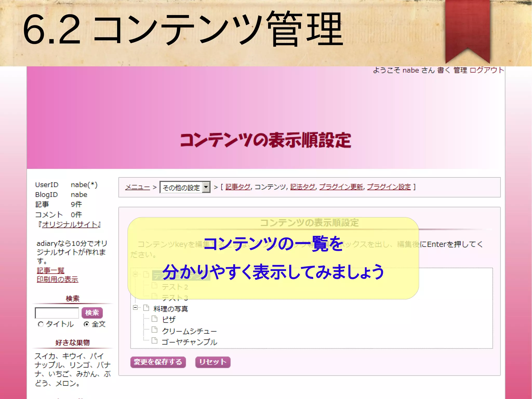Select the 料理の写真 tree item

point(171,309)
